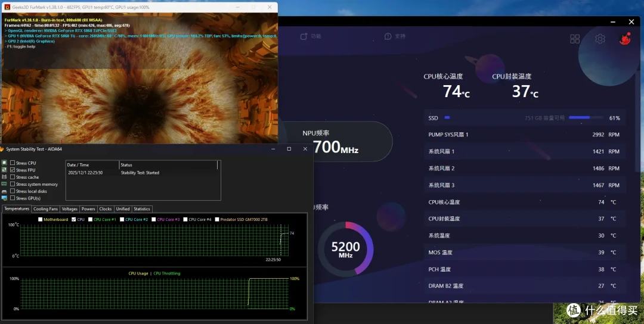
Task: Click the cache icon beside Stress cache
Action: point(5,177)
